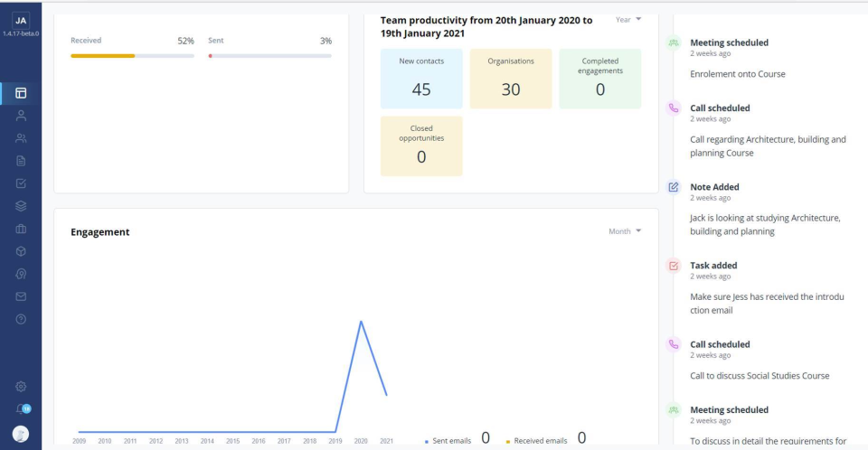
Task: Expand the Year dropdown for team productivity
Action: [627, 19]
